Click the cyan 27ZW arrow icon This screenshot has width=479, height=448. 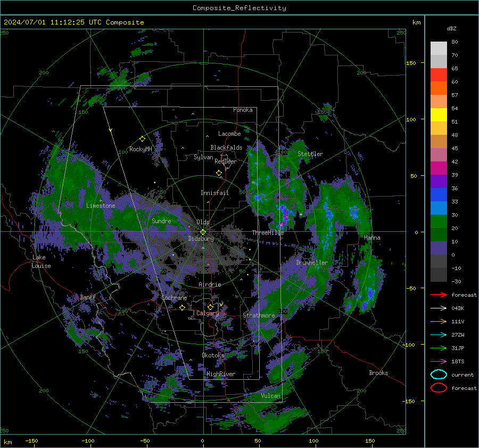tap(439, 335)
